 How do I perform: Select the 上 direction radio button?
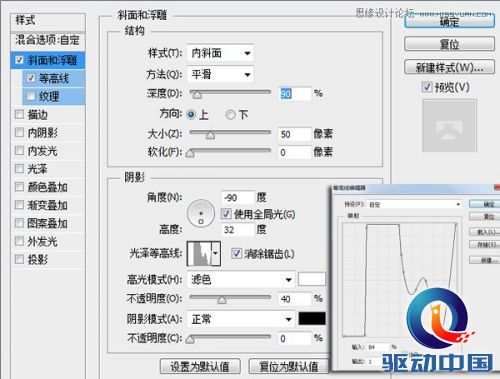191,115
